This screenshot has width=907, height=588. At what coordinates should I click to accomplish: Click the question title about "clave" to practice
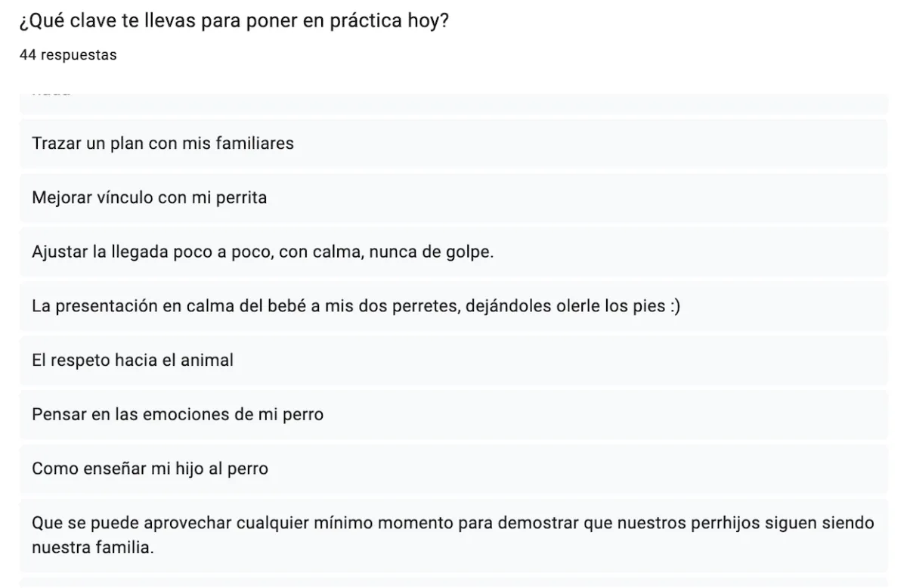[x=233, y=23]
